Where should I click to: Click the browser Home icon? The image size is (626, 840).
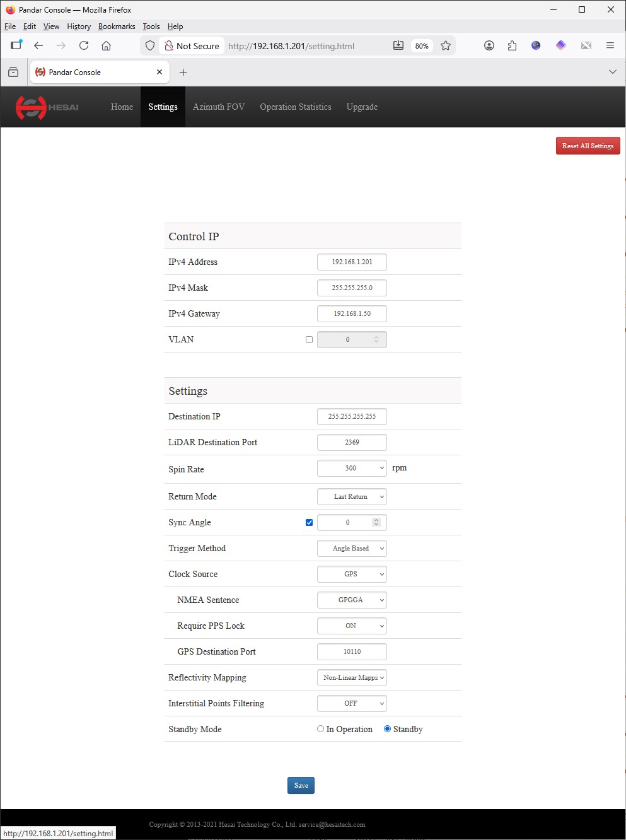click(x=106, y=45)
